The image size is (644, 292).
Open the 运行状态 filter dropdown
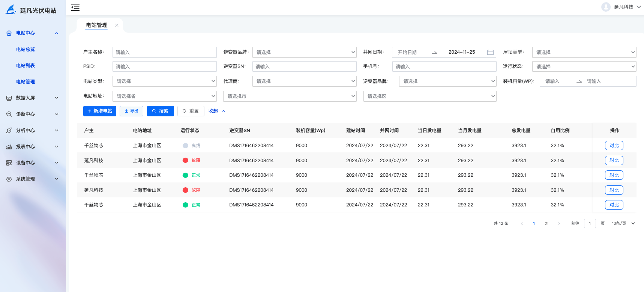[x=584, y=66]
